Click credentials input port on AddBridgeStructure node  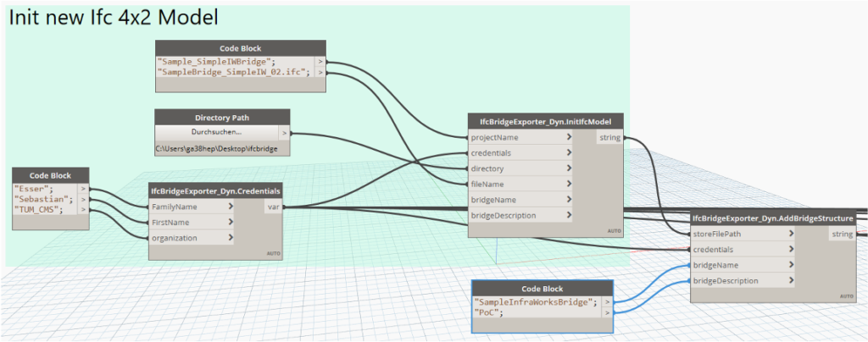[743, 249]
